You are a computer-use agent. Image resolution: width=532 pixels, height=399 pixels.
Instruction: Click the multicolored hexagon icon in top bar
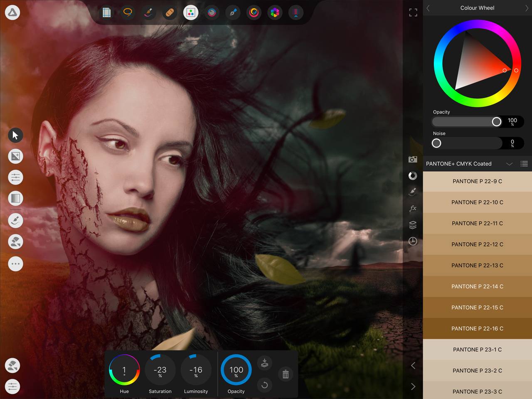[x=275, y=13]
